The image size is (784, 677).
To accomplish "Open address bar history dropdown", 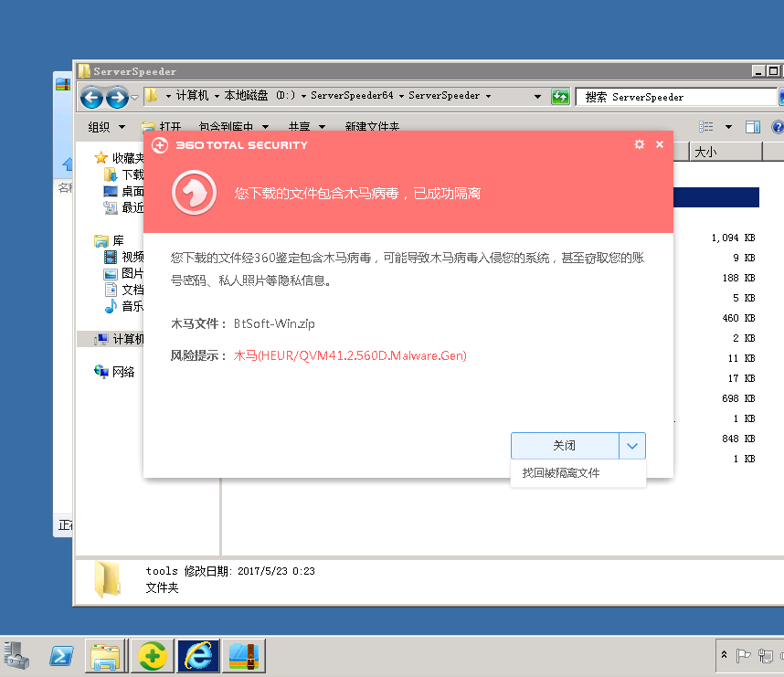I will 537,97.
